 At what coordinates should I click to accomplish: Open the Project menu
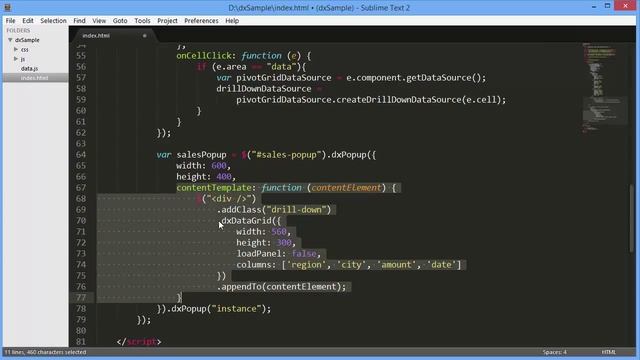(167, 21)
